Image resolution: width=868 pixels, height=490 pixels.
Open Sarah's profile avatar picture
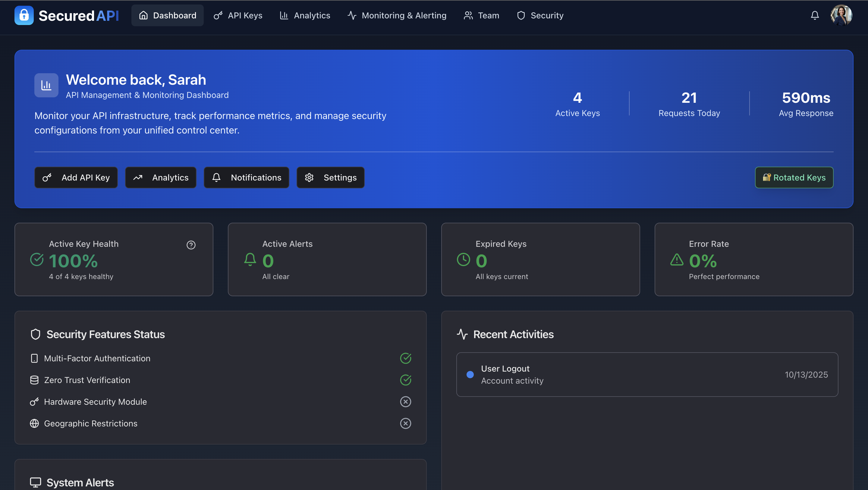[842, 15]
